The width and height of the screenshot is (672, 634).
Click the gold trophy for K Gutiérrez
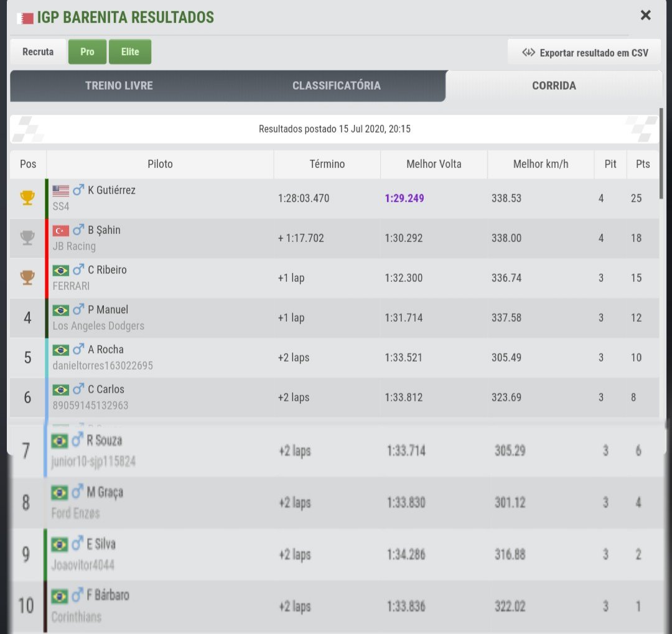coord(27,198)
